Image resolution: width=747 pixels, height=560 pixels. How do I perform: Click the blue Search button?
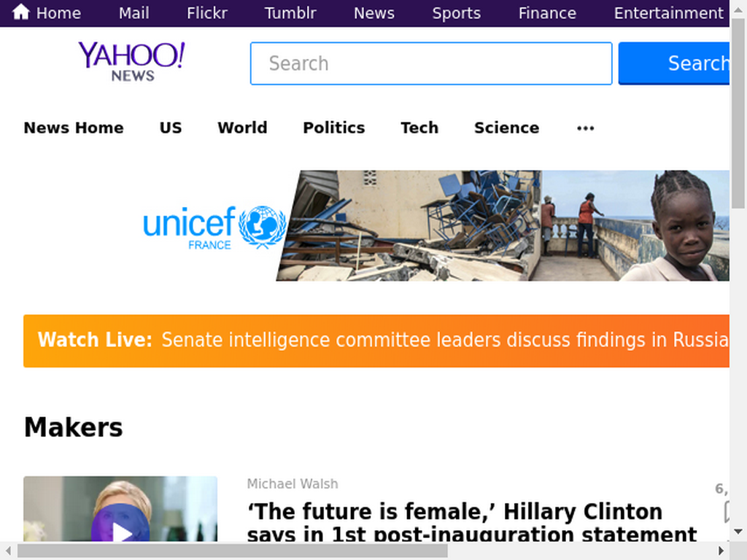pyautogui.click(x=673, y=63)
